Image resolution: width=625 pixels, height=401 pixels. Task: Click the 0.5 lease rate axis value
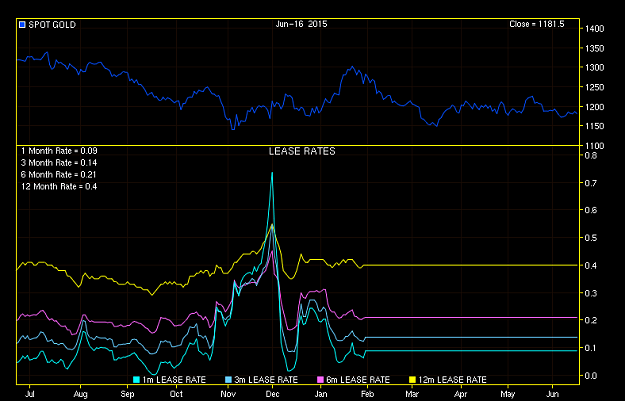591,238
